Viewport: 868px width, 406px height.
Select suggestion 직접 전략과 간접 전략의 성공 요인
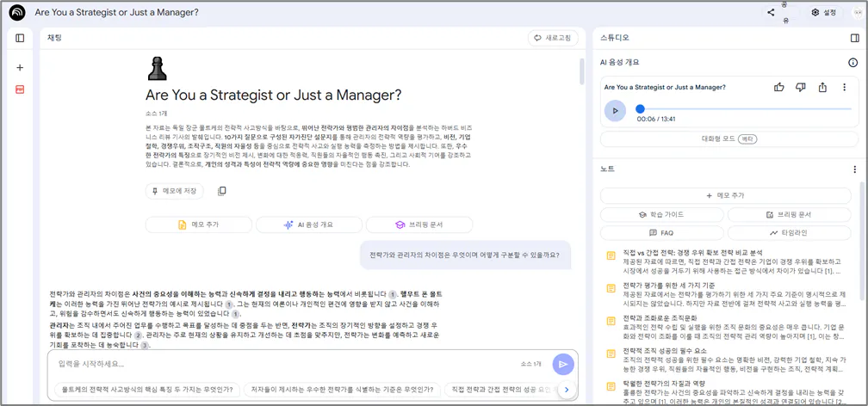click(500, 390)
